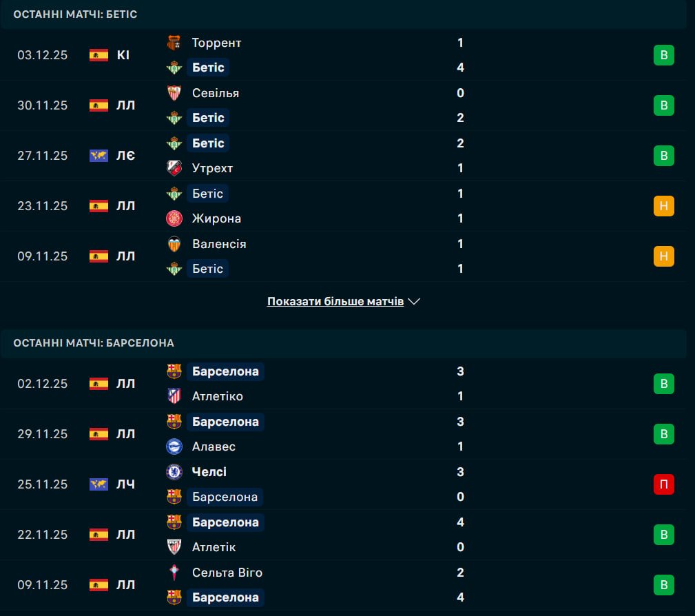
Task: Open the Показати більше матчів link
Action: coord(335,302)
